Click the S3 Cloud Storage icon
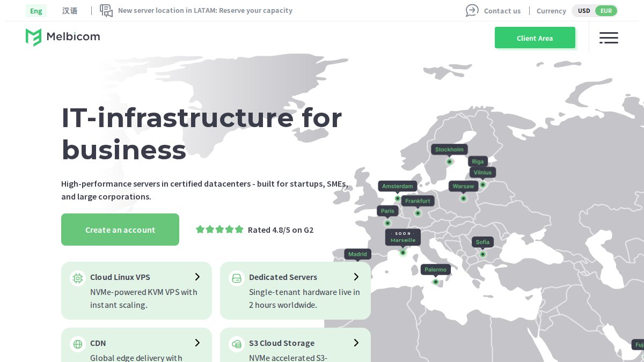The image size is (644, 362). 237,344
